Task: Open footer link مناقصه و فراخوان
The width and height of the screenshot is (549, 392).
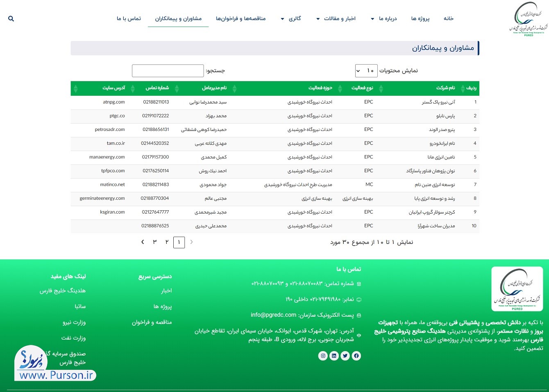Action: coord(152,322)
